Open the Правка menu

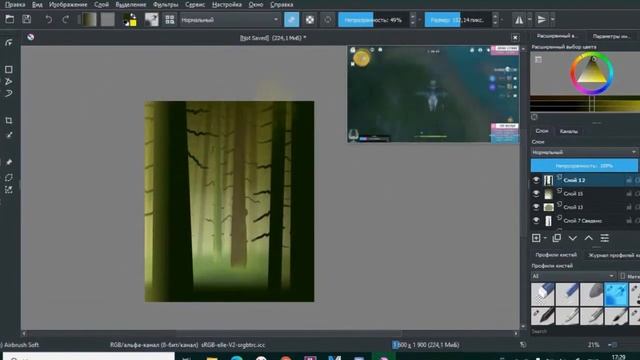[15, 4]
